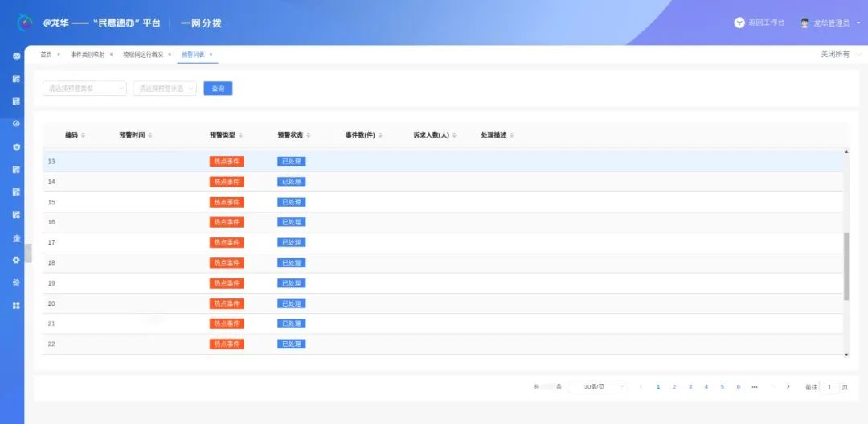This screenshot has height=424, width=868.
Task: Open the gear settings icon in the sidebar
Action: pyautogui.click(x=16, y=260)
